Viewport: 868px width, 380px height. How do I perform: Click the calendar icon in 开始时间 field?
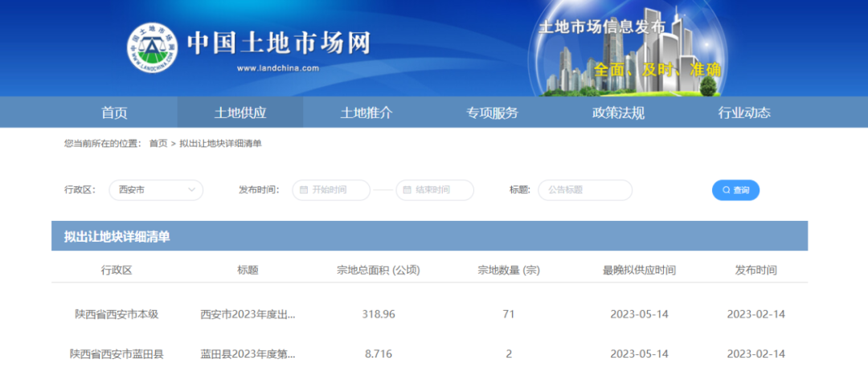click(x=303, y=190)
